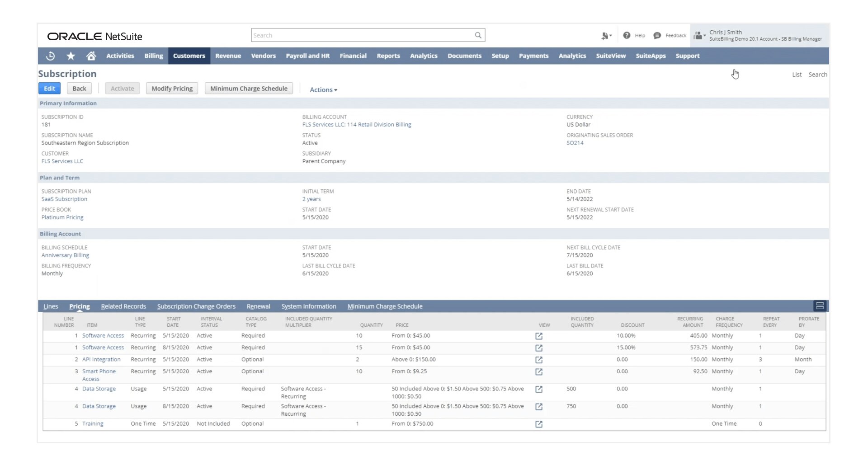The image size is (868, 465).
Task: Click into the global Search field
Action: coord(363,35)
